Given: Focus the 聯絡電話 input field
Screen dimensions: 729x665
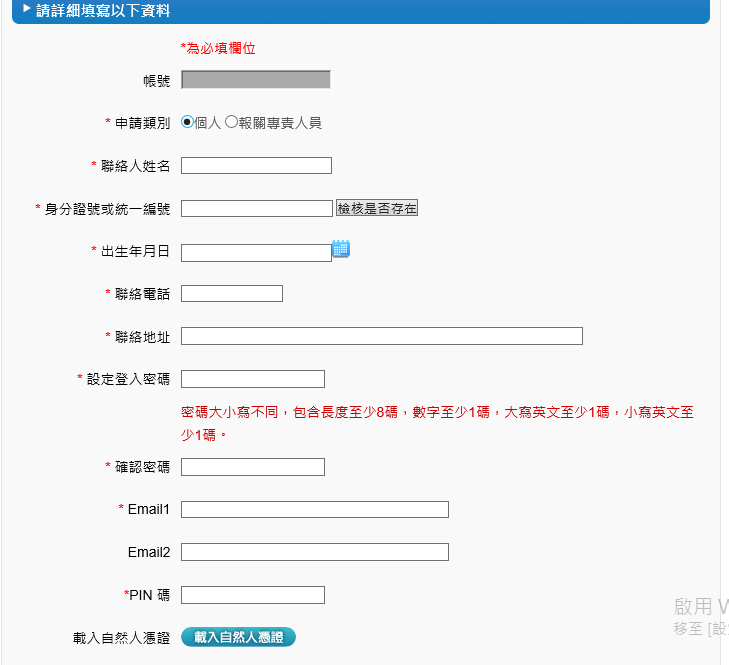Looking at the screenshot, I should 232,293.
